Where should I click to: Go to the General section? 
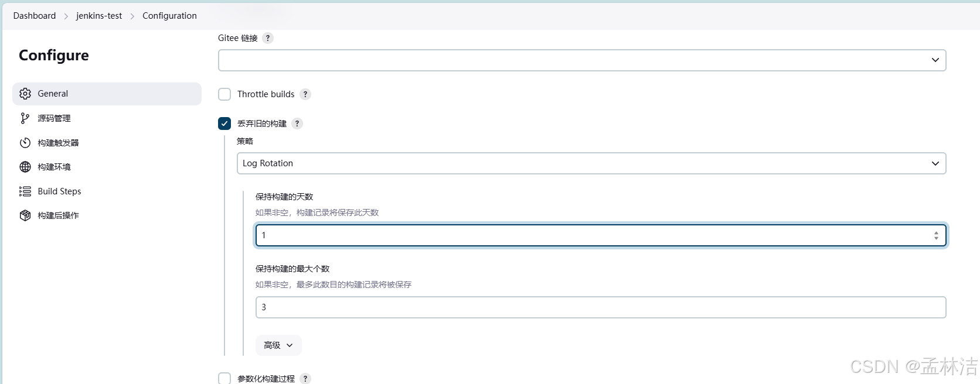click(107, 94)
